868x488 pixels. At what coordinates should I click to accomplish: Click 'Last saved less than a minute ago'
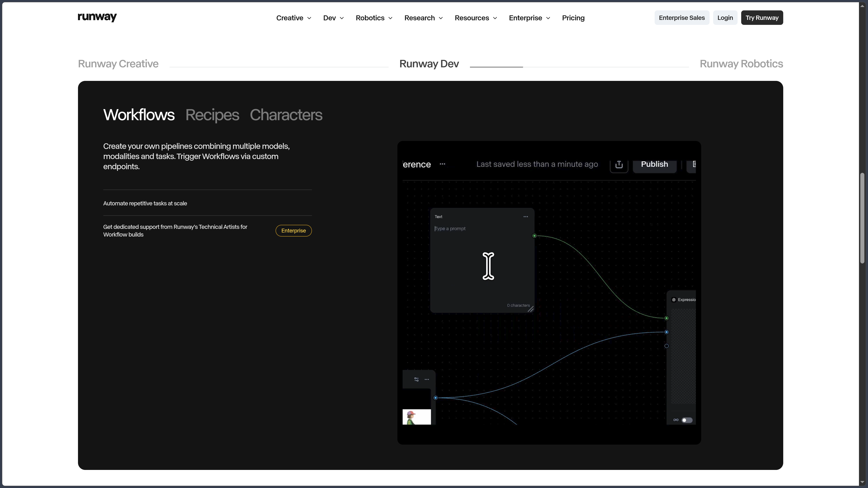(537, 164)
